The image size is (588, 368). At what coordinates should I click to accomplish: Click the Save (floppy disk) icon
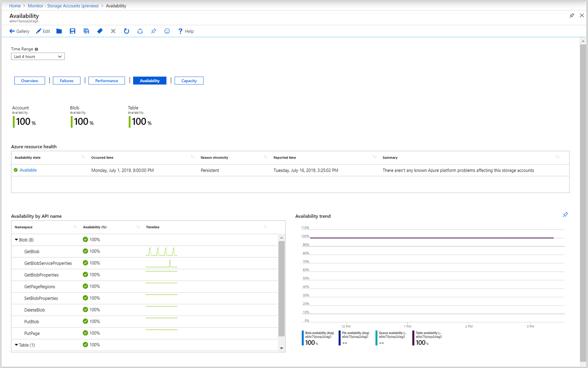click(72, 31)
